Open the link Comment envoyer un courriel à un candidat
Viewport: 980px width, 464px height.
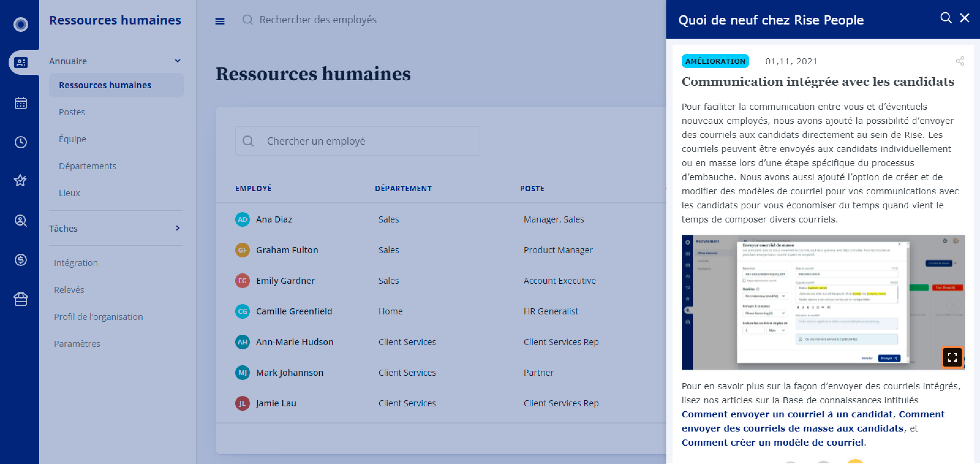tap(787, 414)
